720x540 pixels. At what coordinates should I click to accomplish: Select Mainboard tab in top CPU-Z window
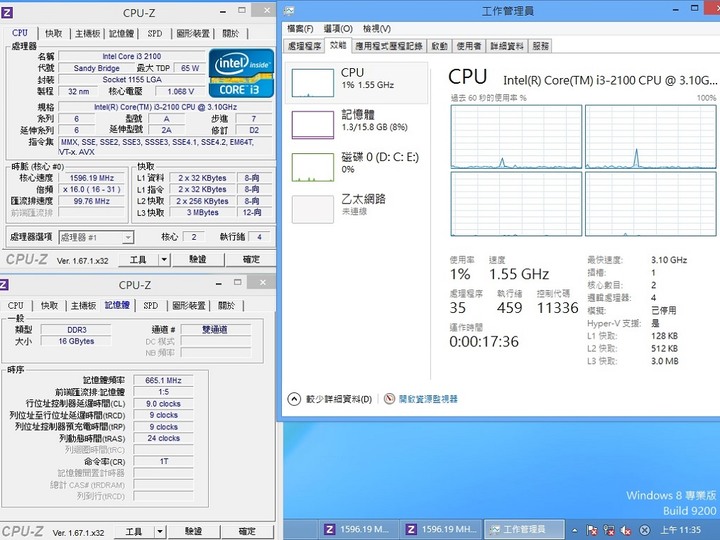[87, 34]
